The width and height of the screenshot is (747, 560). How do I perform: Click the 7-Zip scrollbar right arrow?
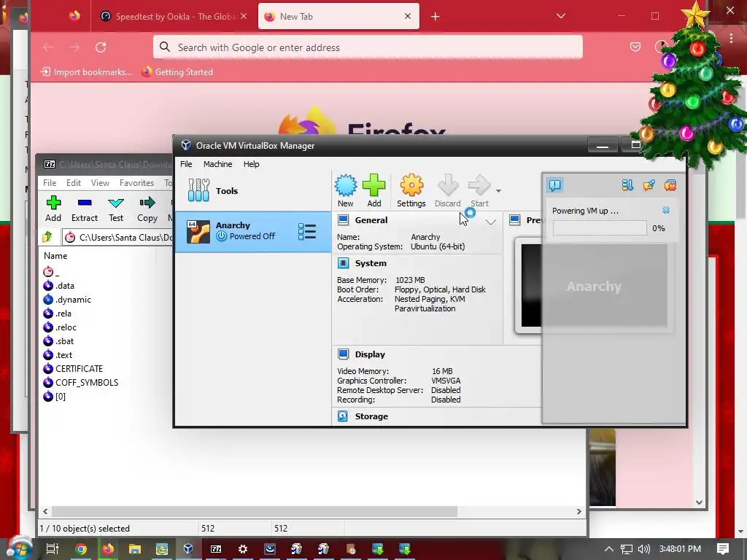click(x=578, y=511)
